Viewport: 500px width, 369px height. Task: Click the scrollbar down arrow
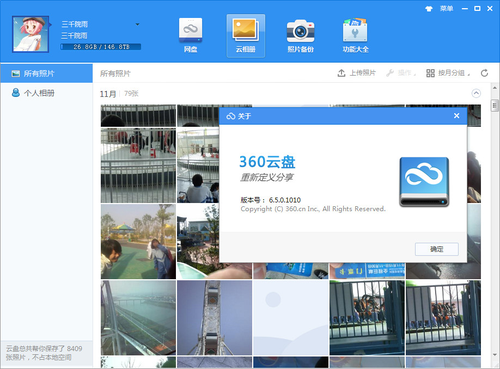click(495, 355)
